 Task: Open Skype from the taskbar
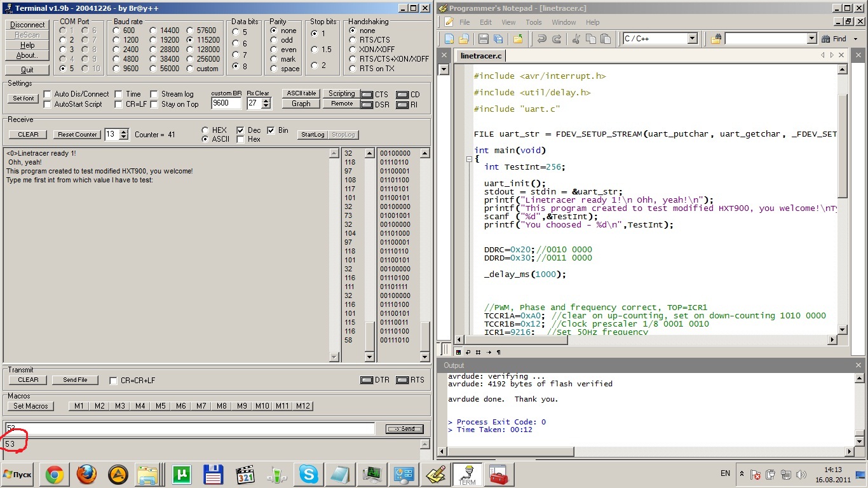pyautogui.click(x=309, y=475)
